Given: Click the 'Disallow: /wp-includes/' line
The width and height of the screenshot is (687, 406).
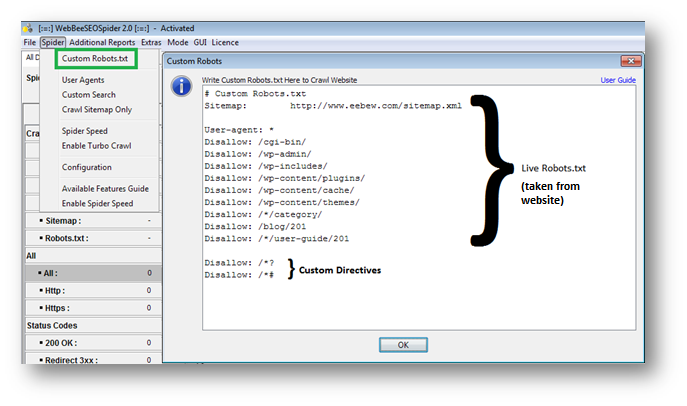Looking at the screenshot, I should [x=266, y=166].
